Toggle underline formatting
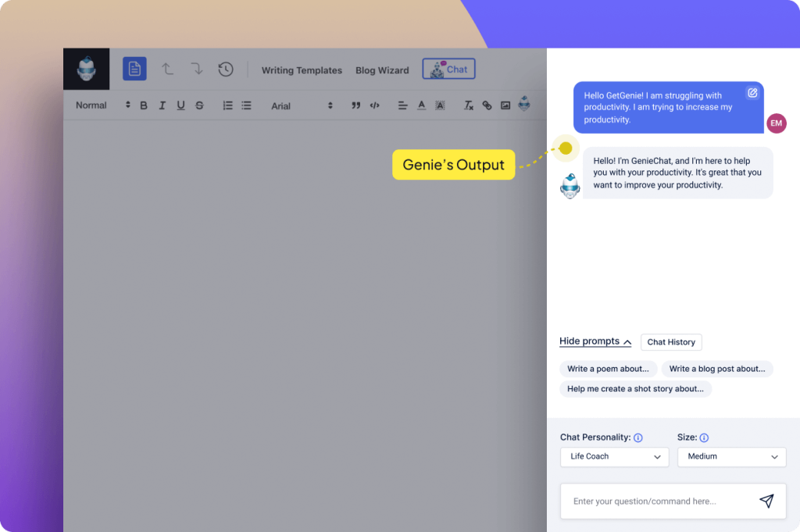The height and width of the screenshot is (532, 800). tap(180, 105)
